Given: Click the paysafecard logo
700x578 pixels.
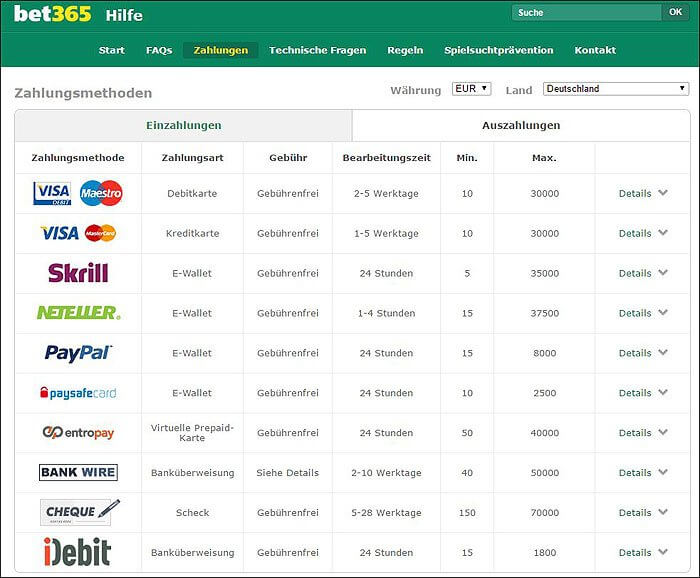Looking at the screenshot, I should click(x=78, y=393).
